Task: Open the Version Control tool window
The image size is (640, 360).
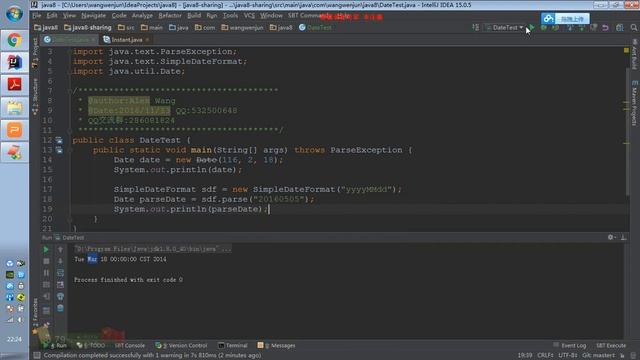Action: [181, 345]
